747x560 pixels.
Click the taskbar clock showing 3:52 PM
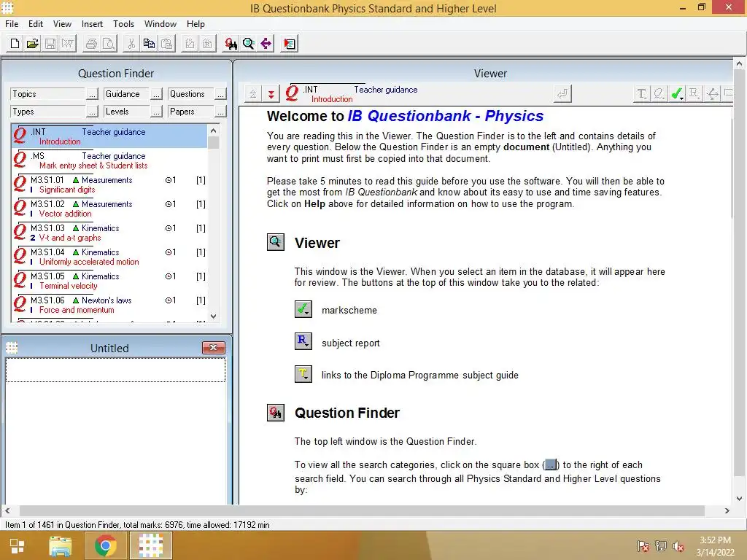coord(715,546)
